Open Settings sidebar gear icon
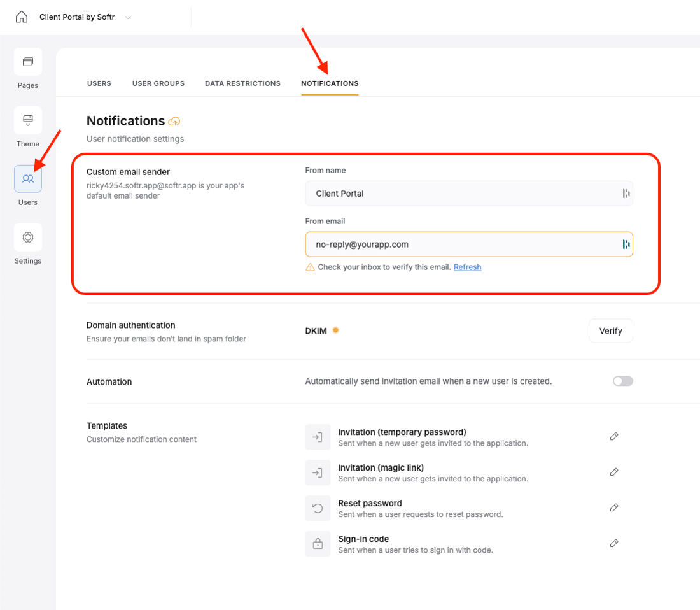The width and height of the screenshot is (700, 610). 27,237
